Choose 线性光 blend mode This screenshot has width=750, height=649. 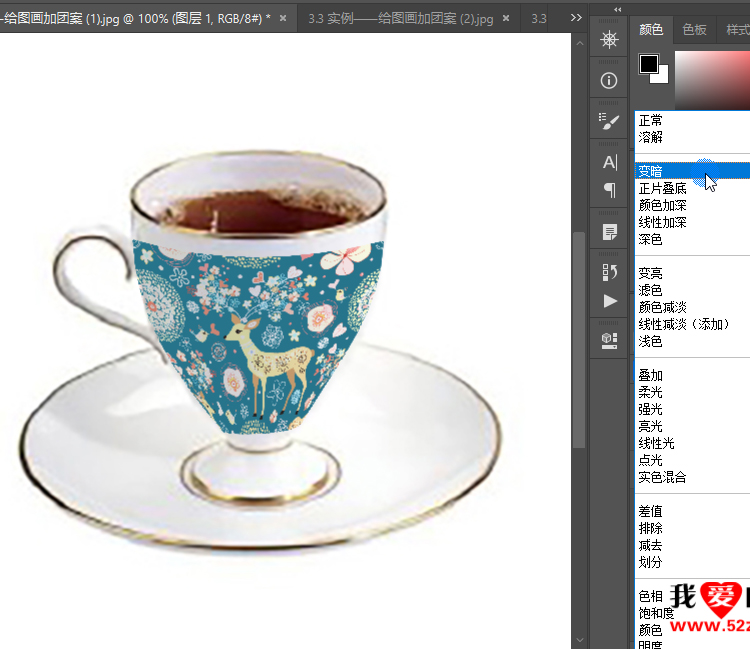692,443
